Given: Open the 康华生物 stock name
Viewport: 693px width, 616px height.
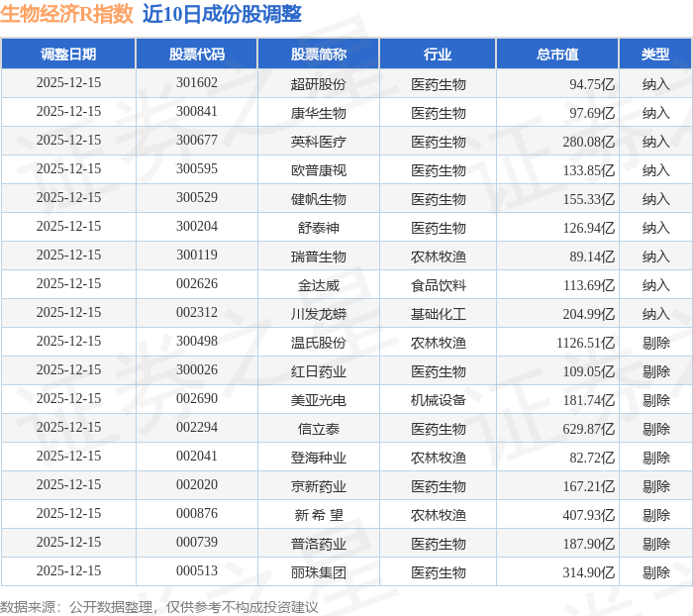Looking at the screenshot, I should click(x=318, y=113).
